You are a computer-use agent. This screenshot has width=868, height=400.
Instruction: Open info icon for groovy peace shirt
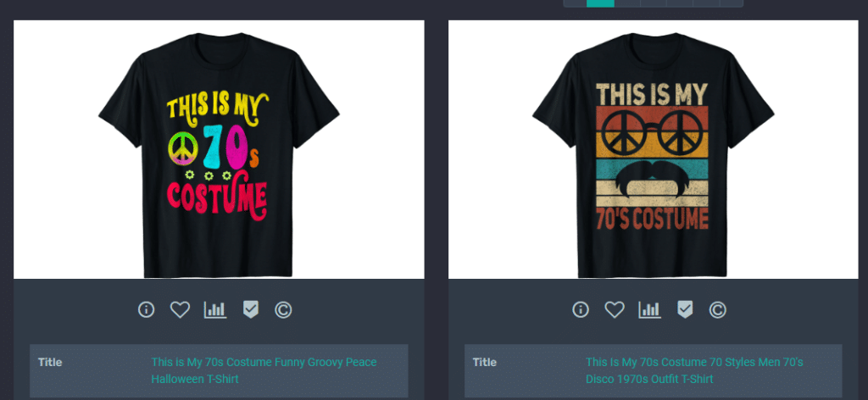point(146,310)
